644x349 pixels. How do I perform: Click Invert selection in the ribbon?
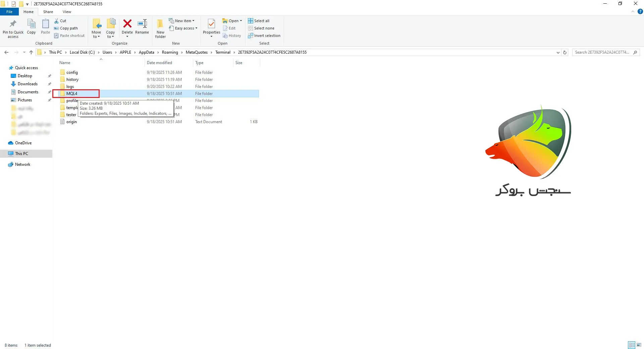[x=264, y=36]
